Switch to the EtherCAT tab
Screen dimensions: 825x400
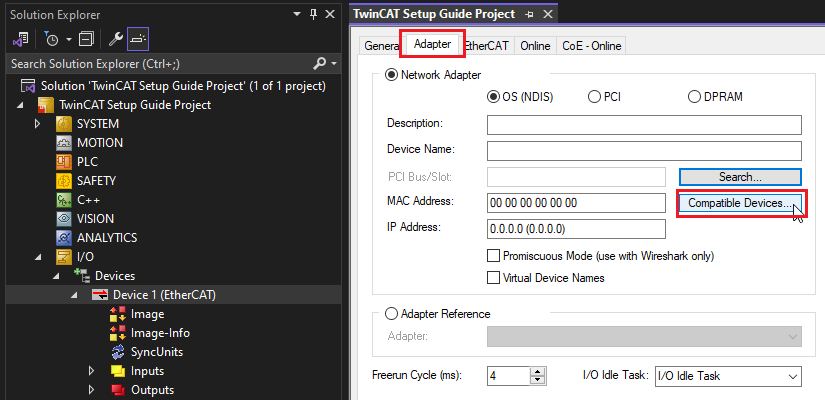[487, 46]
